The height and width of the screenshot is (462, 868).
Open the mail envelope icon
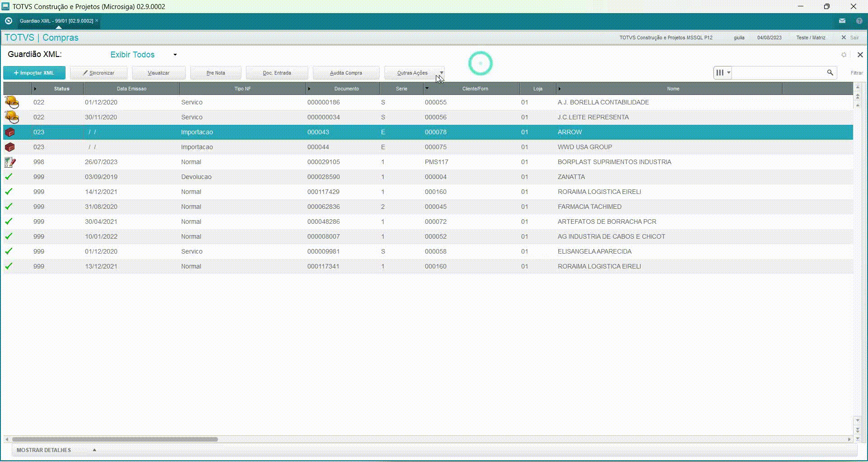click(842, 21)
